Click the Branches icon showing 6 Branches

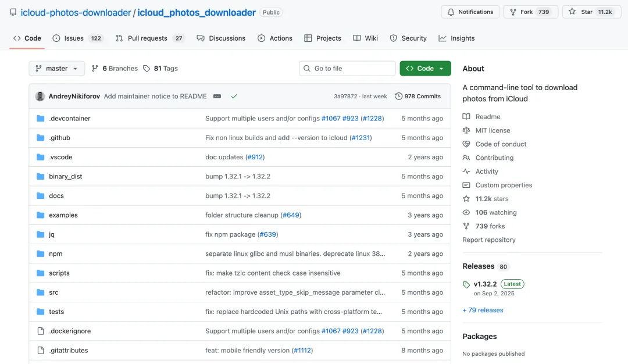[95, 69]
